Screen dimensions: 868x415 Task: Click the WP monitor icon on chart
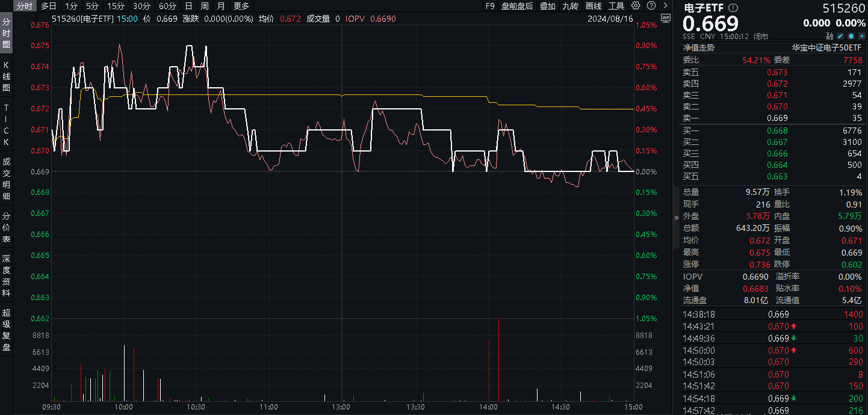click(665, 18)
